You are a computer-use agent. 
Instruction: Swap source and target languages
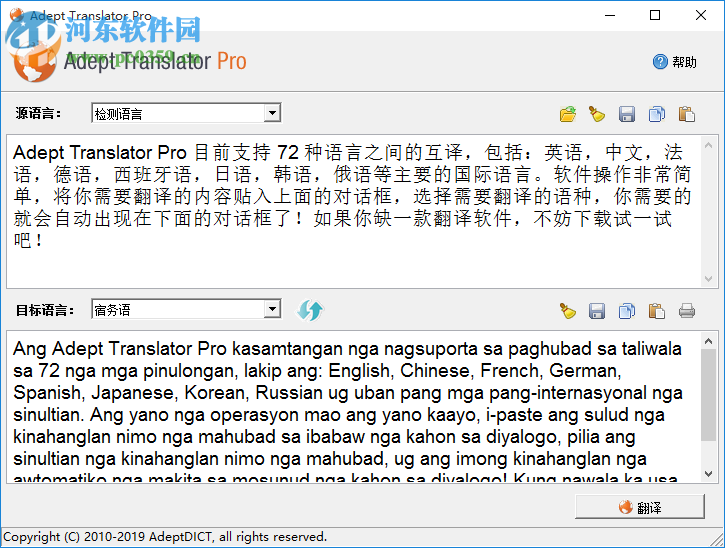[310, 310]
